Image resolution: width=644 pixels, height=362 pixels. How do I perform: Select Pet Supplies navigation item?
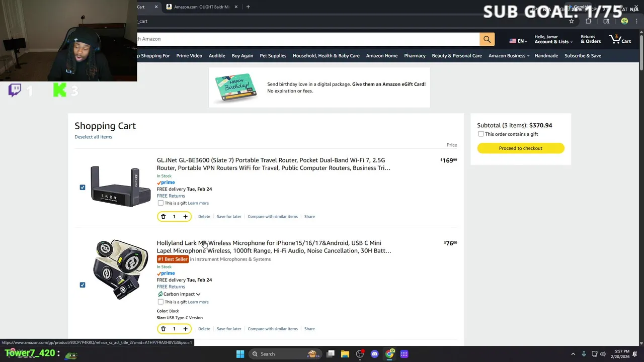(273, 56)
